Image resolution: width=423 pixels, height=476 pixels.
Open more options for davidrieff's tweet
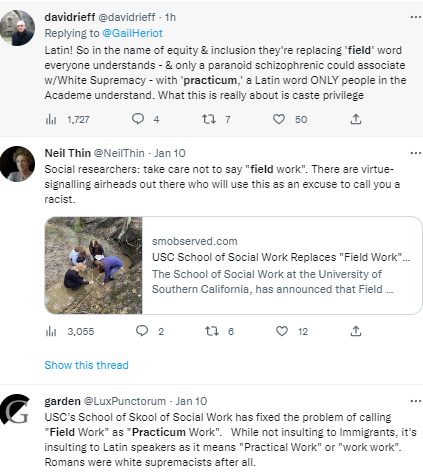click(416, 17)
